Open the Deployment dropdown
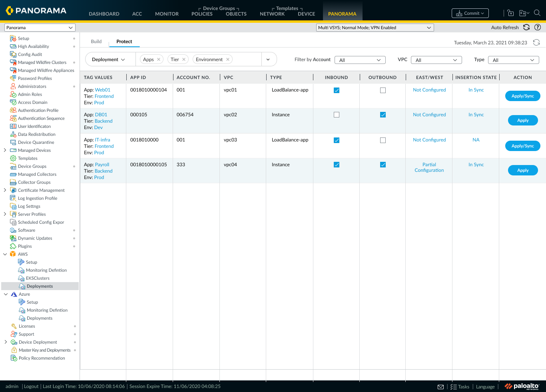This screenshot has width=546, height=392. pos(108,60)
